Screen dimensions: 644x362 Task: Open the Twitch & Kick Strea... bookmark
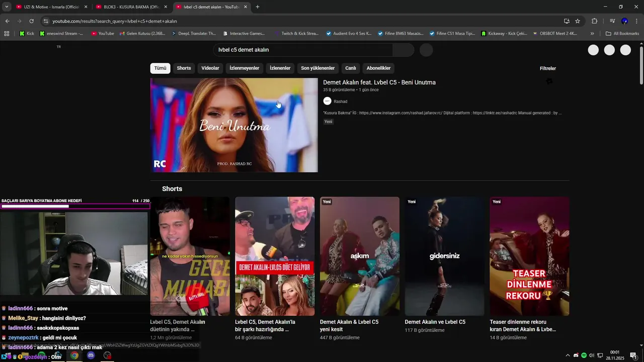point(296,34)
